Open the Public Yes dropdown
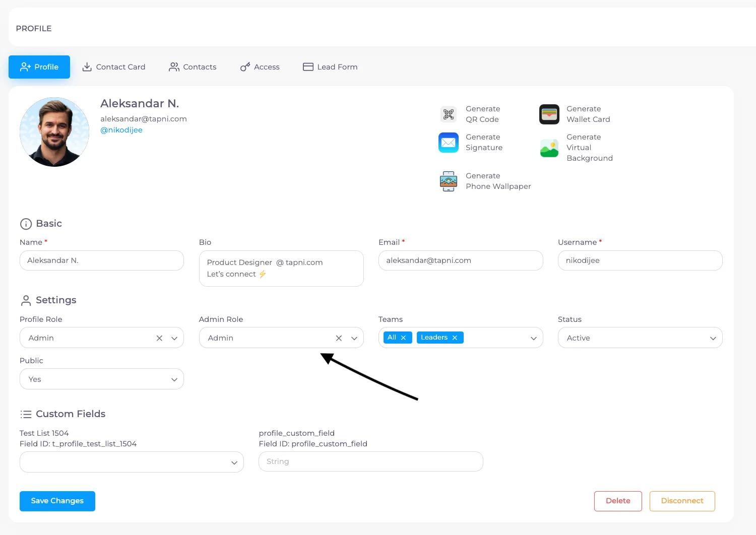The image size is (756, 535). coord(102,379)
